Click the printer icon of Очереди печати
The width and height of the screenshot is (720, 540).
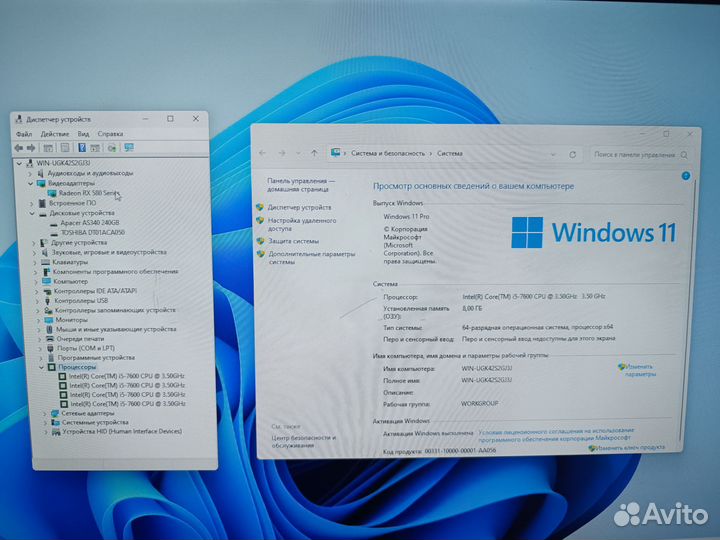tap(50, 339)
